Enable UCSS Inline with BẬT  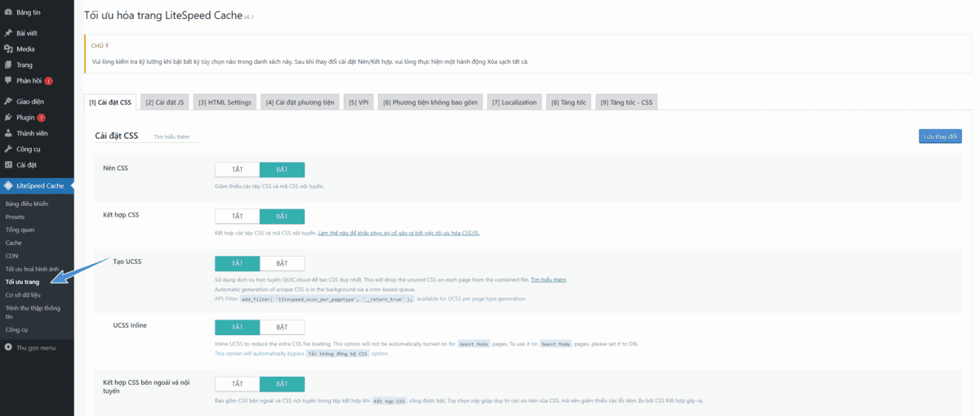[282, 327]
